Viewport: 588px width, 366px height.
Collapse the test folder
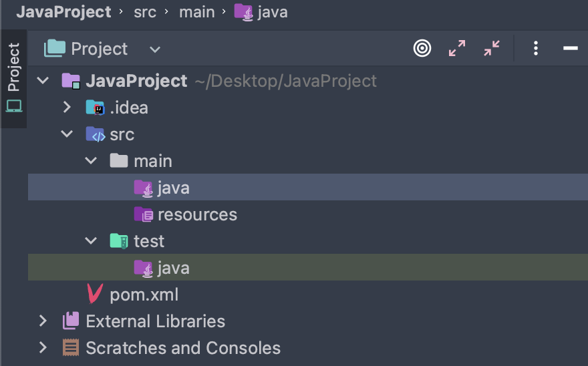91,241
